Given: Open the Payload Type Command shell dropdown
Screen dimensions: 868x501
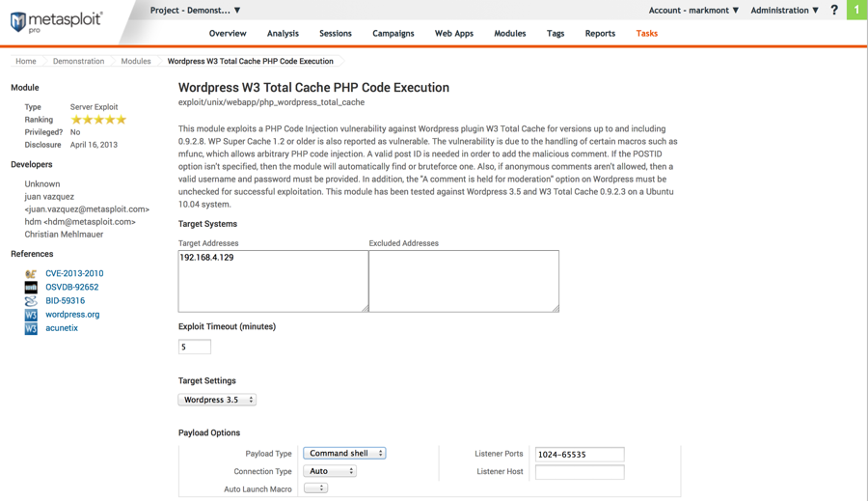Looking at the screenshot, I should [x=344, y=454].
